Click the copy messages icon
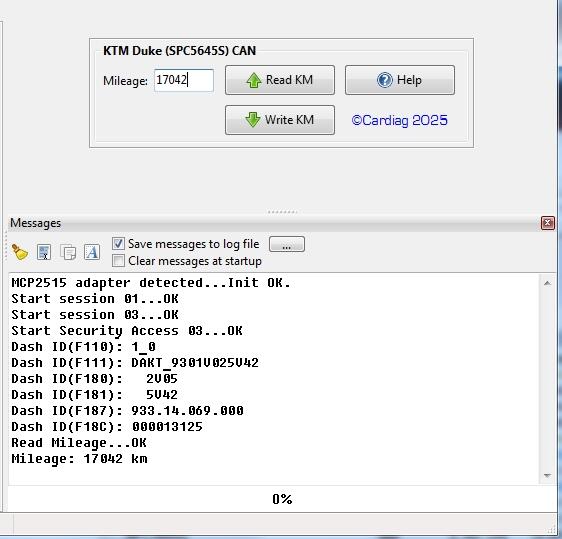The image size is (562, 539). pos(68,252)
